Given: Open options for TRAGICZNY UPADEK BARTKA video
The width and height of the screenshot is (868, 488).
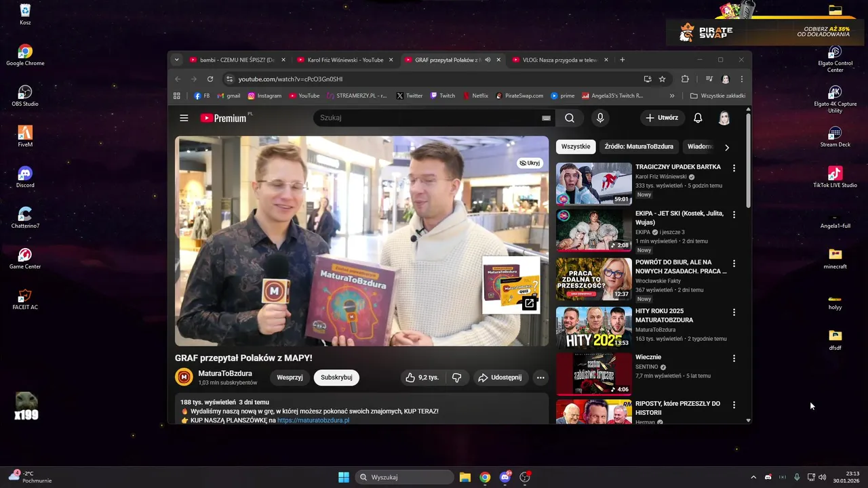Looking at the screenshot, I should click(x=734, y=167).
